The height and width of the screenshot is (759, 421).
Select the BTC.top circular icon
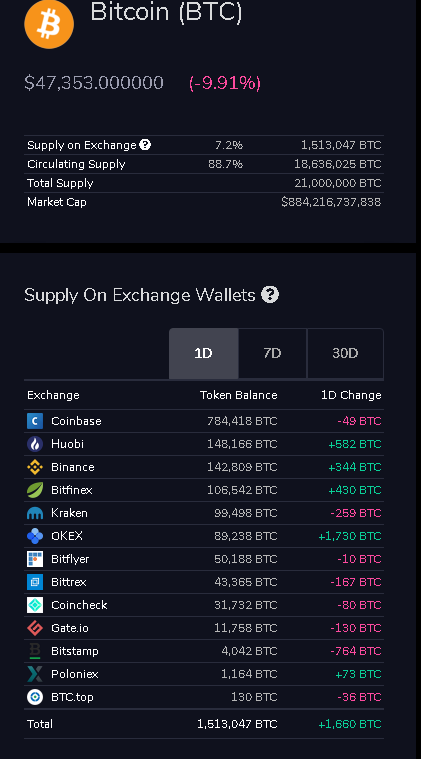pos(35,697)
